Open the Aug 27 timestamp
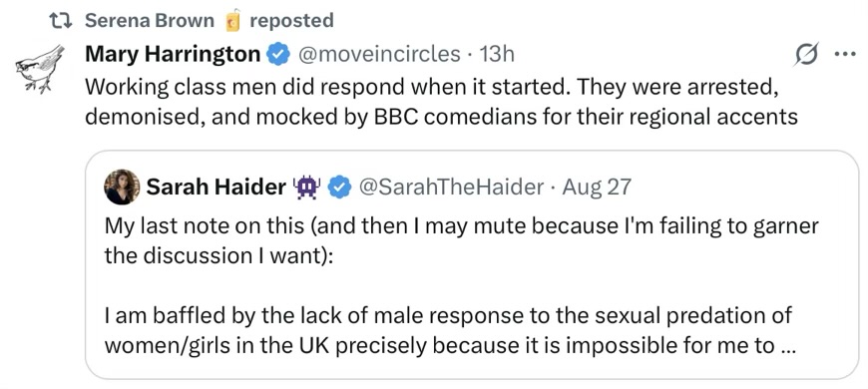 (x=597, y=188)
